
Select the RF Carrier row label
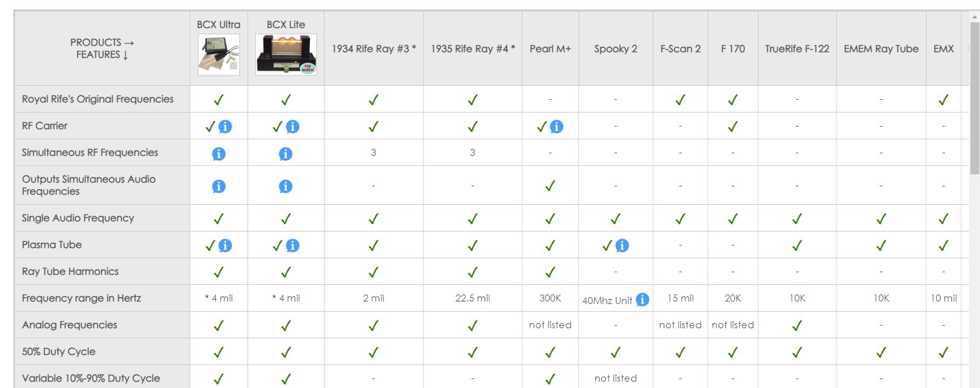click(x=45, y=126)
